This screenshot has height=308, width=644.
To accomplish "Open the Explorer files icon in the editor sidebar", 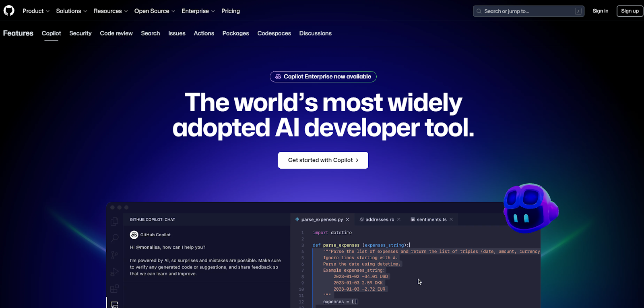I will pyautogui.click(x=115, y=221).
